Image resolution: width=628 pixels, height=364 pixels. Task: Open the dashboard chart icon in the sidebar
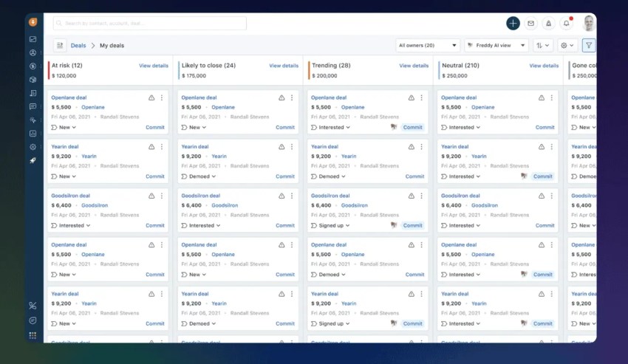[x=33, y=39]
